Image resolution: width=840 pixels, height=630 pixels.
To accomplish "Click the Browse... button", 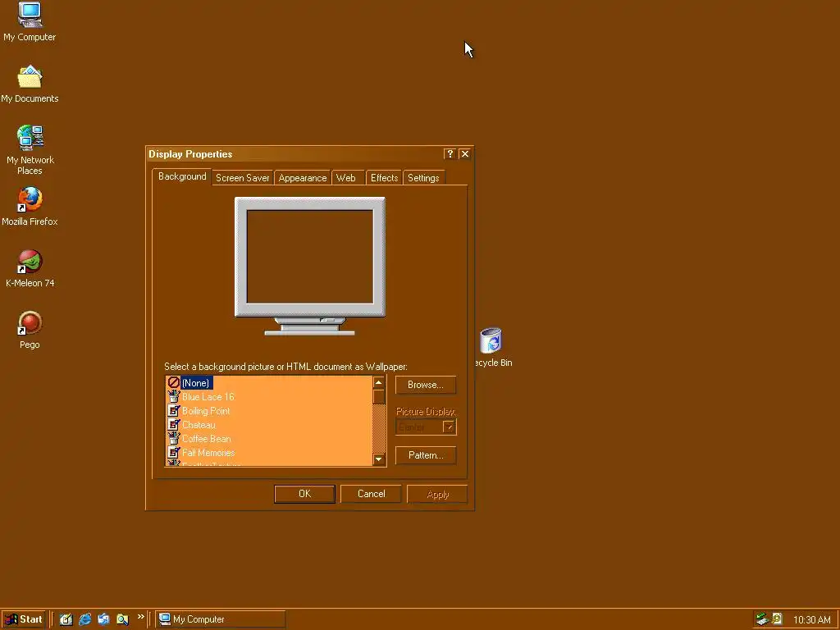I will click(x=426, y=385).
